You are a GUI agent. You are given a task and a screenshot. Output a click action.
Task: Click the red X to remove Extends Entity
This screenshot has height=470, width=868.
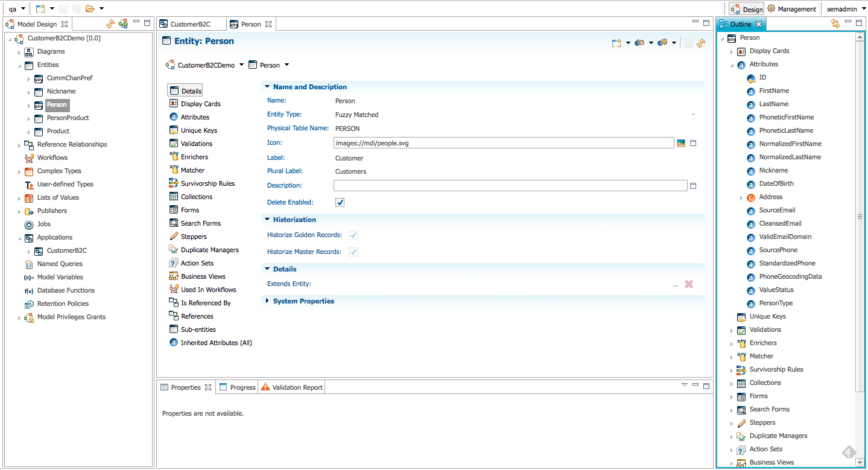point(688,284)
